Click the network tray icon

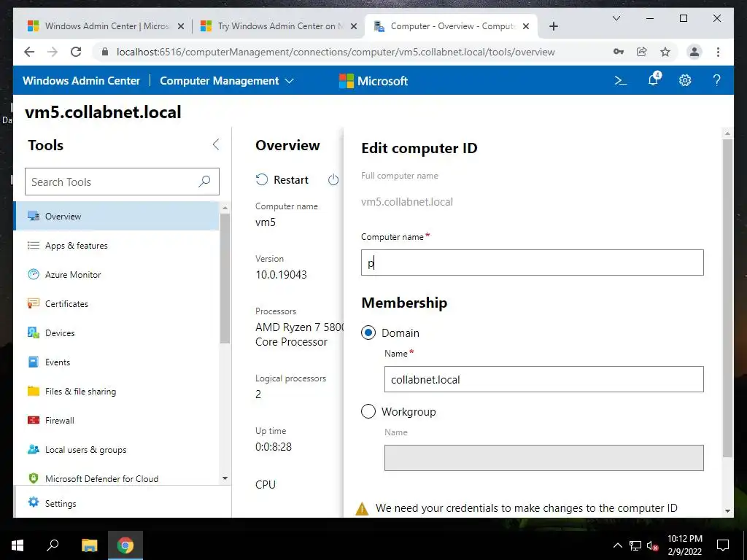click(635, 545)
